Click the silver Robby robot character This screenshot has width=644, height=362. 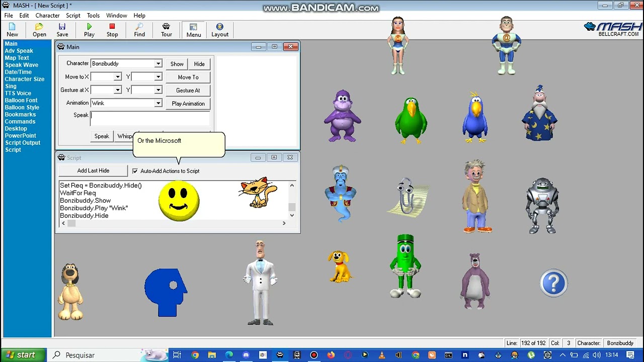pyautogui.click(x=542, y=206)
